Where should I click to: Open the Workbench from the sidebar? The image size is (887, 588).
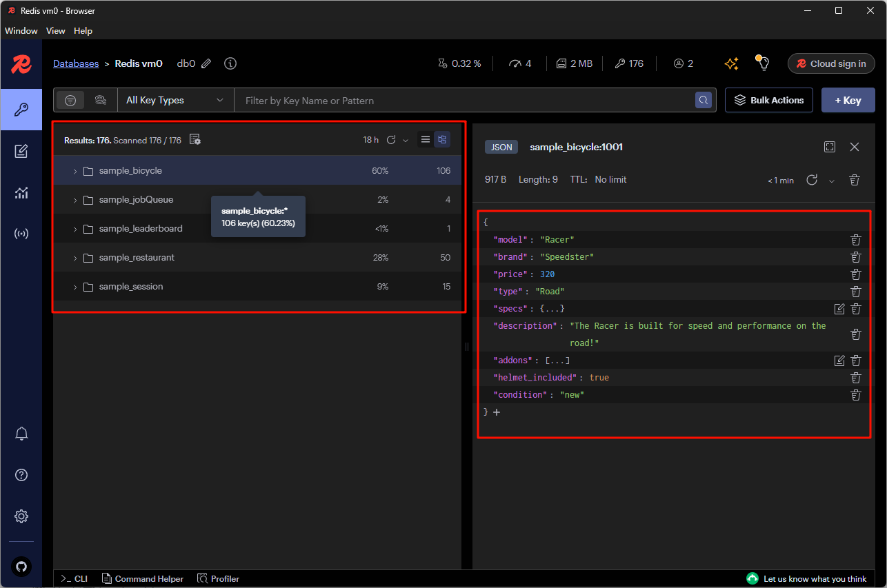point(21,151)
